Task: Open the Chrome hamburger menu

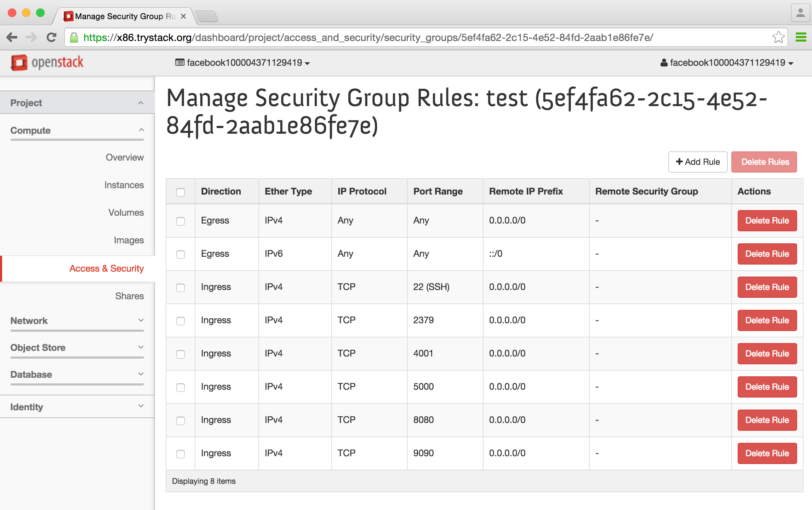Action: click(801, 37)
